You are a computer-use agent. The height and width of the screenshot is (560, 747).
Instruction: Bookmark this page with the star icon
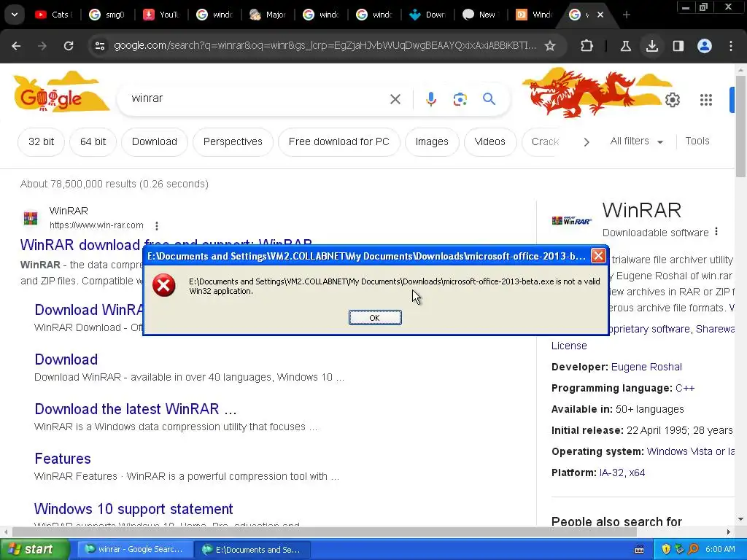point(550,46)
